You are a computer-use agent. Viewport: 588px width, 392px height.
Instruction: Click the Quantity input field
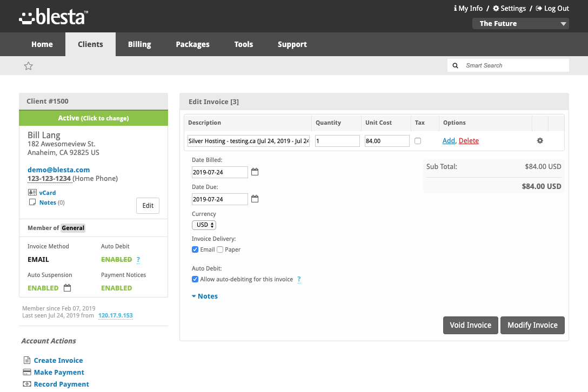[x=336, y=140]
